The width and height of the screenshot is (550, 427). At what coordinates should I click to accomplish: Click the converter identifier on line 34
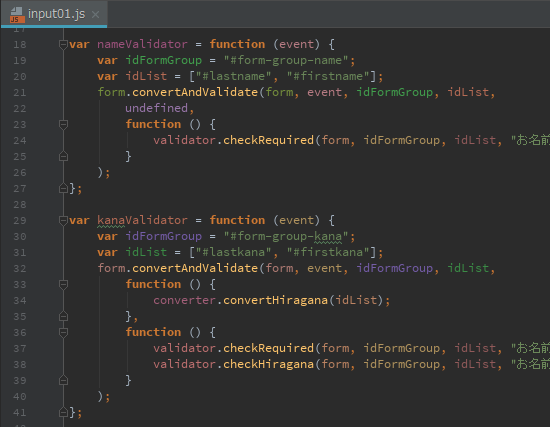pos(185,300)
